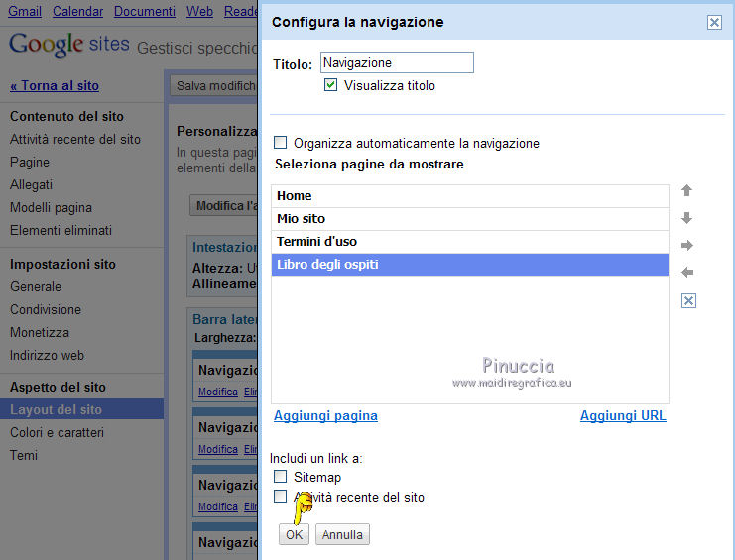Click the move down arrow icon
Viewport: 735px width, 560px height.
(x=686, y=218)
